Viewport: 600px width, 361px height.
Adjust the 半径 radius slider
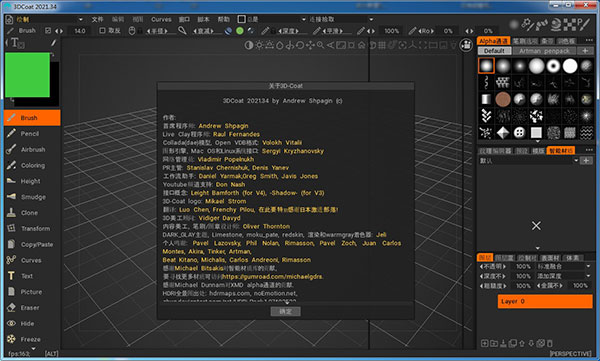tap(157, 31)
